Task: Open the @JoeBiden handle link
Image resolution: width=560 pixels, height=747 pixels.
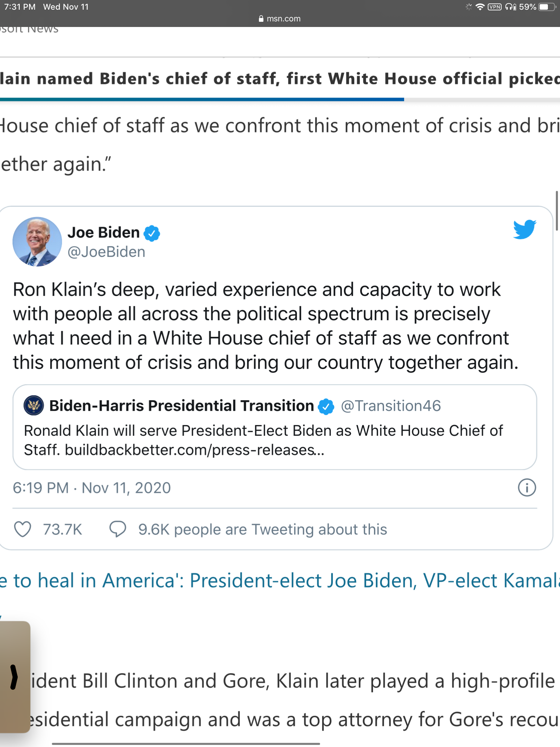Action: point(106,252)
